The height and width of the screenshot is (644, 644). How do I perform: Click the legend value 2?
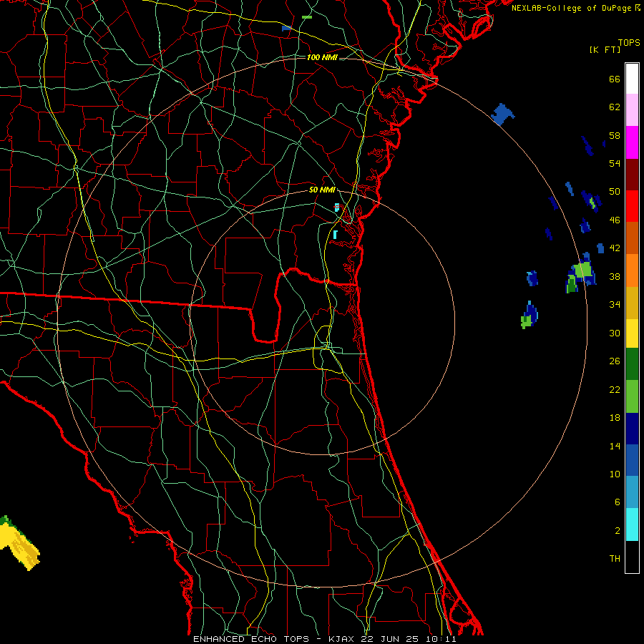(x=618, y=531)
